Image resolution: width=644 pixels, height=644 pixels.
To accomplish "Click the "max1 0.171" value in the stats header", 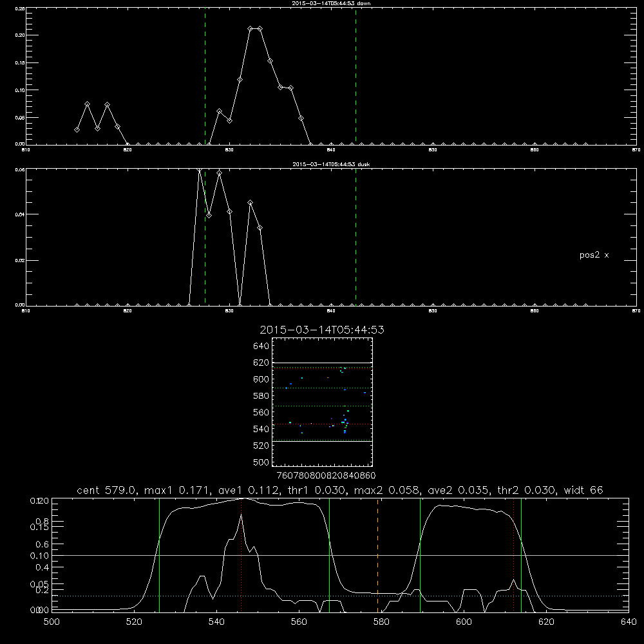I will pos(178,490).
